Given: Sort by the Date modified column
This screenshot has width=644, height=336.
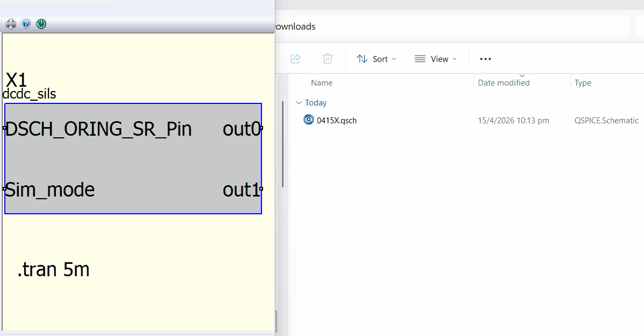Looking at the screenshot, I should coord(504,83).
